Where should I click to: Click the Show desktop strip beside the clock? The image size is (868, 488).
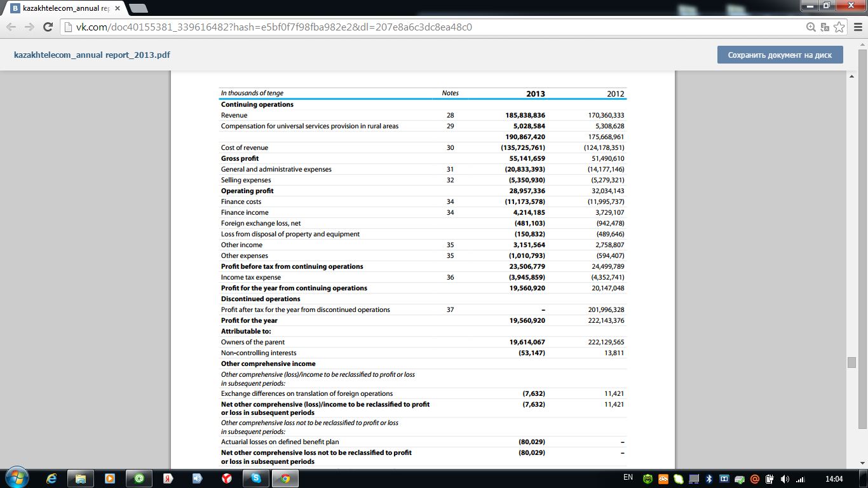click(x=864, y=478)
